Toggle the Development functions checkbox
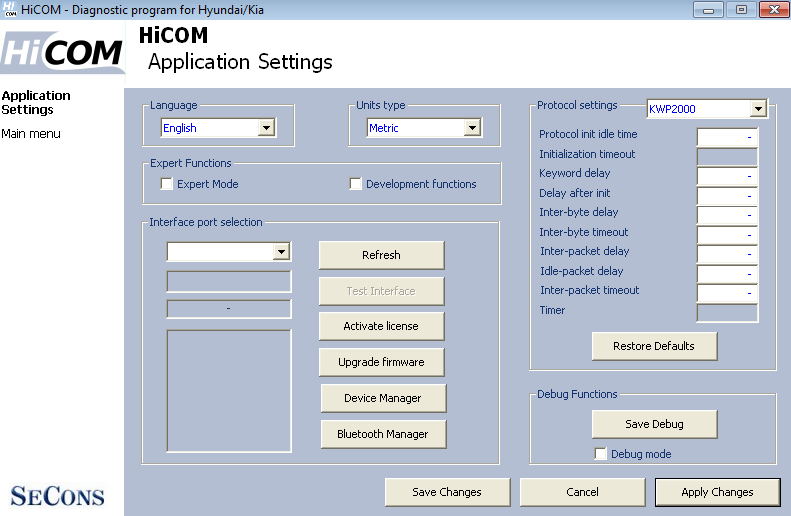Viewport: 791px width, 516px height. (x=356, y=184)
